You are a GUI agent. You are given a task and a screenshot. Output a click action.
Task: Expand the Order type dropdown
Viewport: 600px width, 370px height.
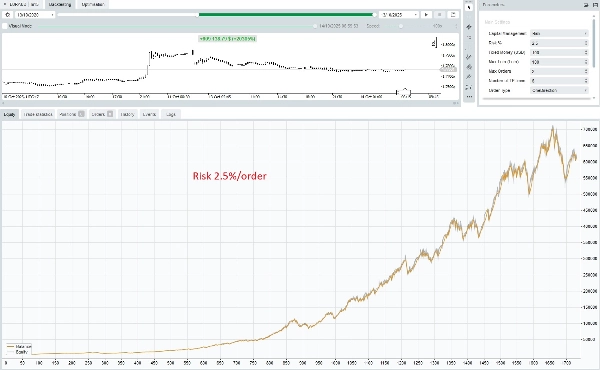pyautogui.click(x=559, y=90)
